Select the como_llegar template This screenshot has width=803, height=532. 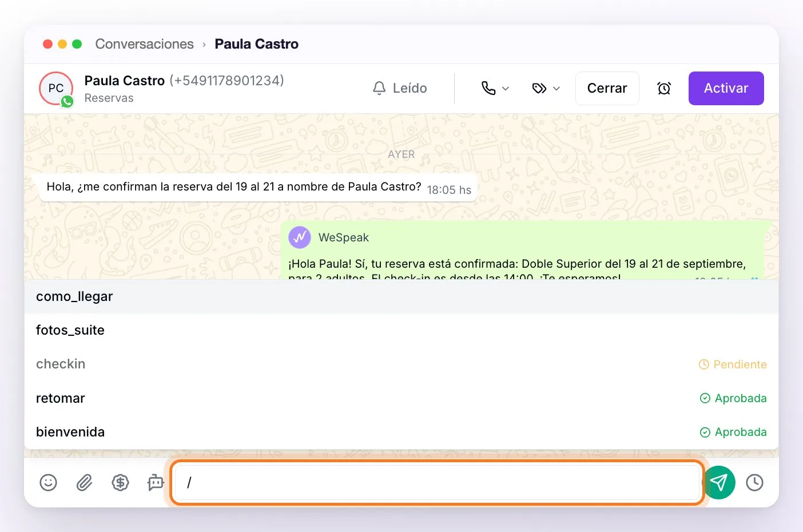click(x=401, y=296)
